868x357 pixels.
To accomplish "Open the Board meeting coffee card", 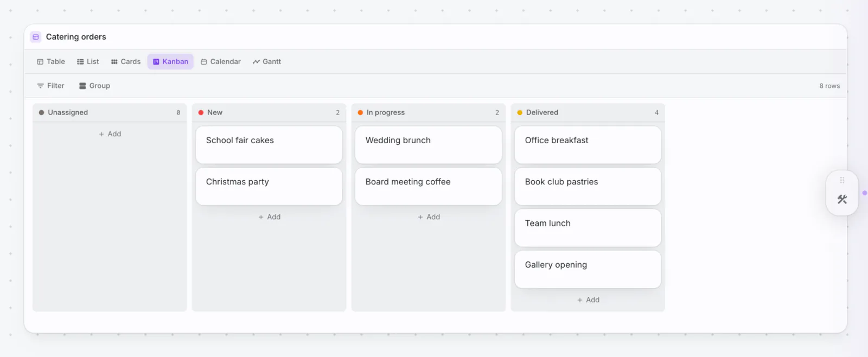I will coord(429,187).
